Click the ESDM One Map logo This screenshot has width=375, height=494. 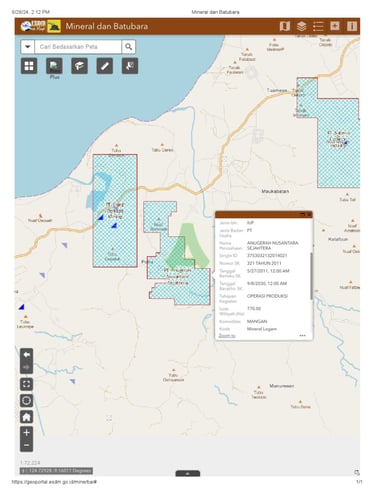[x=33, y=26]
